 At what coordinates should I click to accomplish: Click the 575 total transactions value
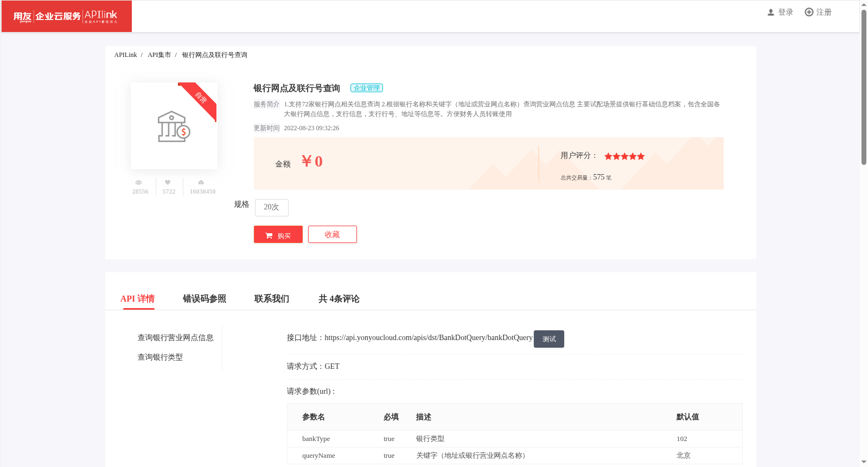click(x=598, y=177)
